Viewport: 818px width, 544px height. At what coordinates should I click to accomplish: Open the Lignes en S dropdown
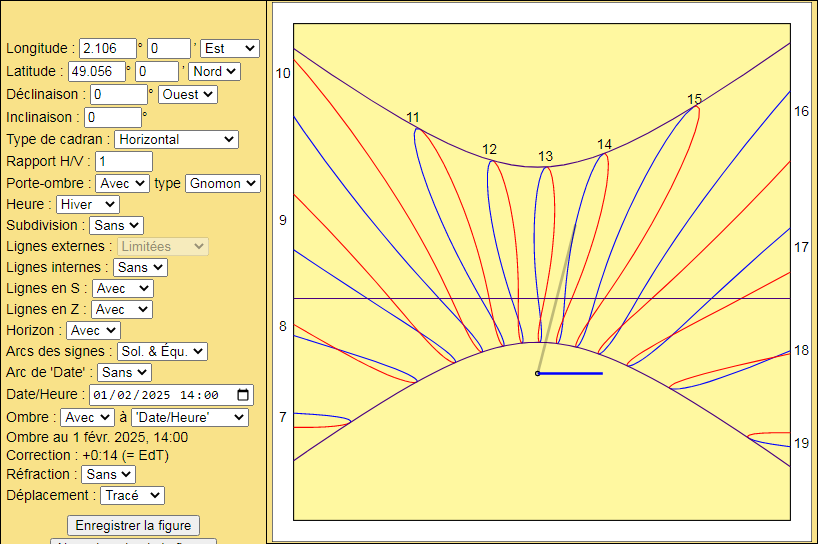pos(123,288)
